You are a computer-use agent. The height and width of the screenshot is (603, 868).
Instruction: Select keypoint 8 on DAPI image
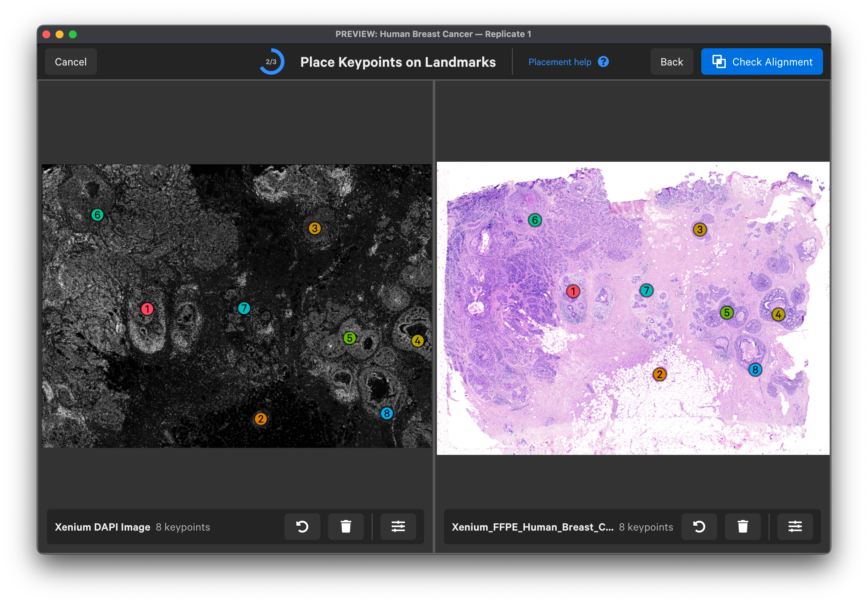[x=387, y=413]
